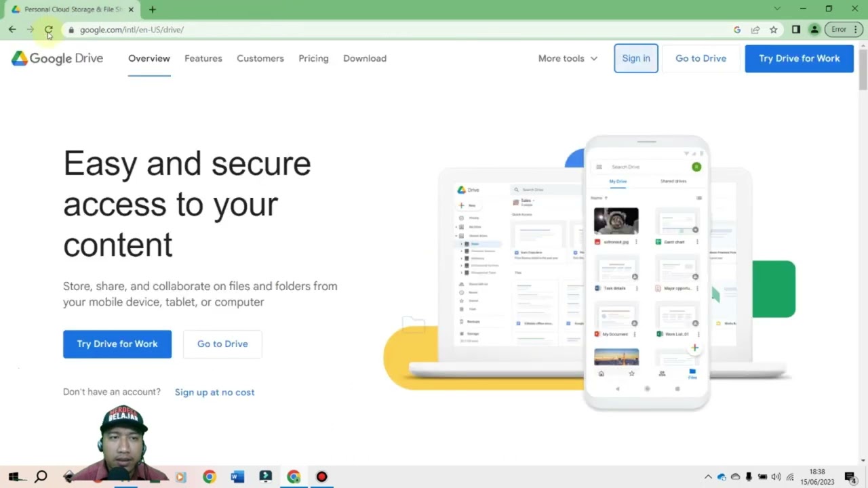This screenshot has height=488, width=868.
Task: Open the Wi-Fi network tray icon
Action: pyautogui.click(x=789, y=477)
